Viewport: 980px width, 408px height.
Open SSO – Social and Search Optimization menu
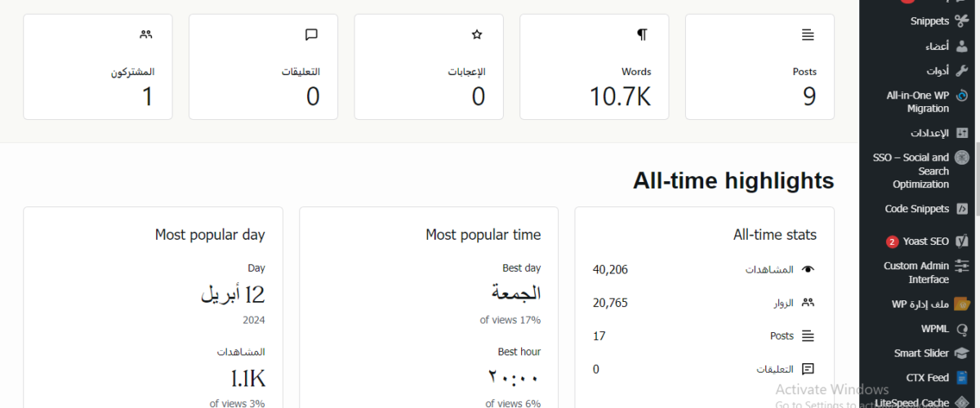(920, 171)
